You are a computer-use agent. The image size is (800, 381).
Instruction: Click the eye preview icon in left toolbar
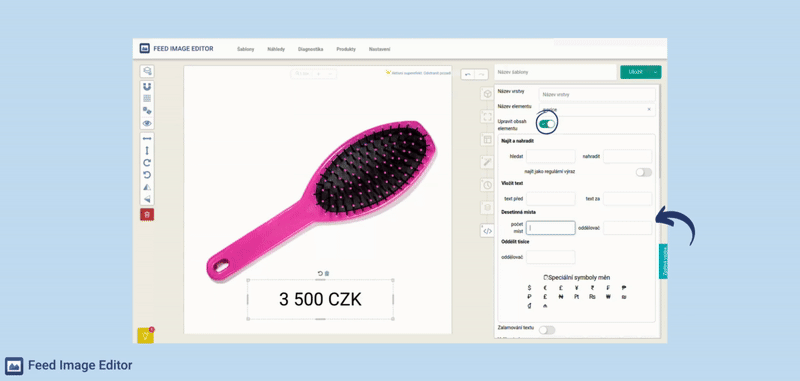coord(147,123)
